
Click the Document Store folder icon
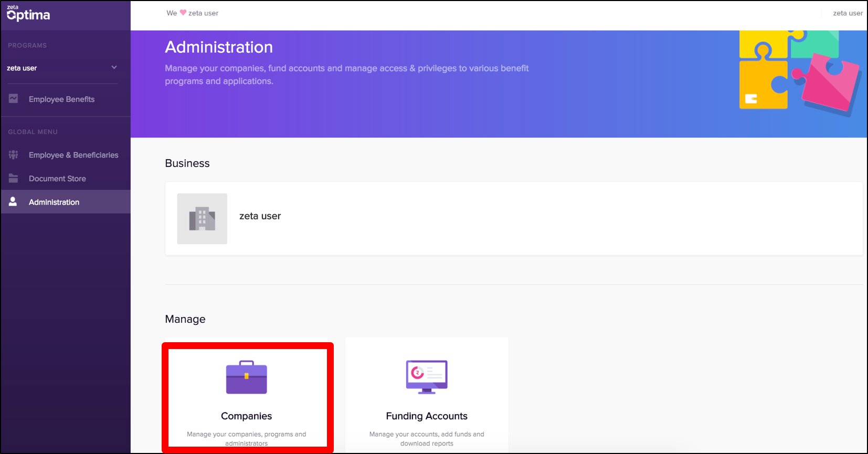pyautogui.click(x=14, y=178)
